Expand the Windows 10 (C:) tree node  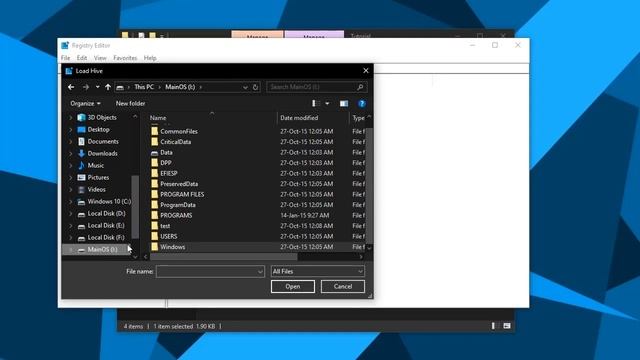71,202
